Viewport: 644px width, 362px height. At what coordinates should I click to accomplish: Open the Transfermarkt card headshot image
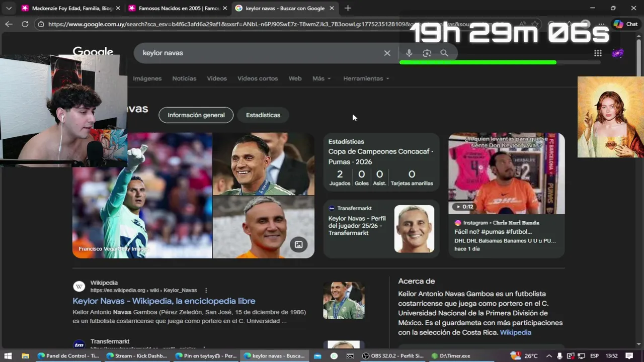(414, 229)
